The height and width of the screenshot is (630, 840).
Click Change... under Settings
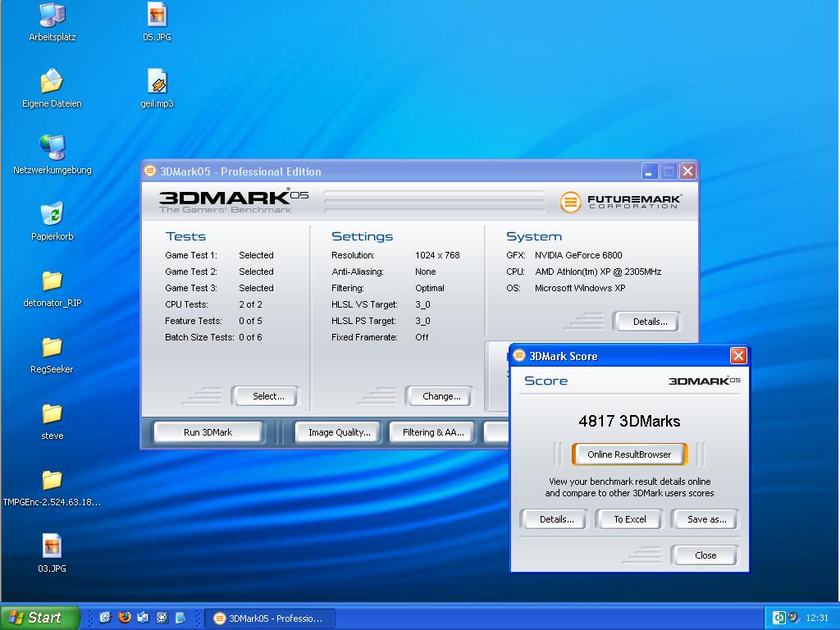click(441, 396)
